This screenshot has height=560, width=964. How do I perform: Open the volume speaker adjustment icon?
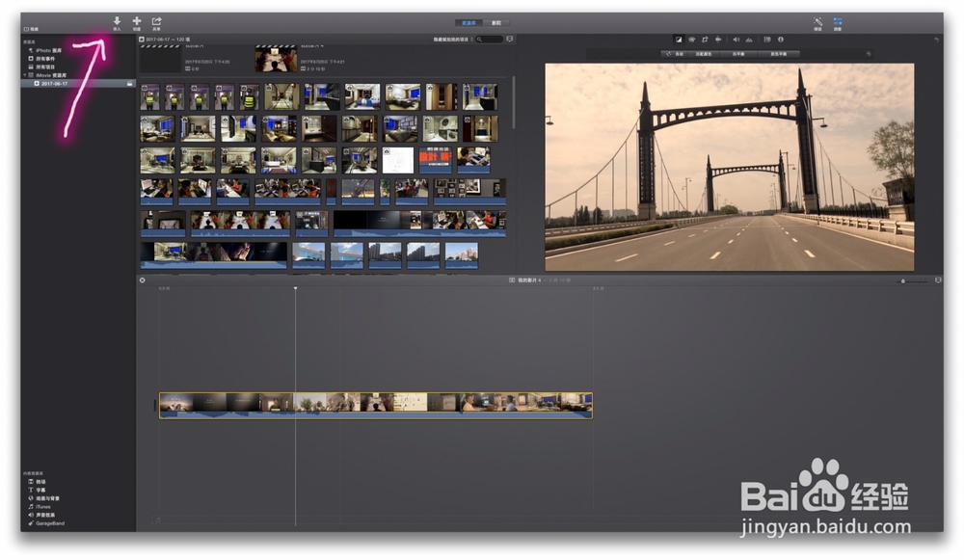tap(736, 40)
